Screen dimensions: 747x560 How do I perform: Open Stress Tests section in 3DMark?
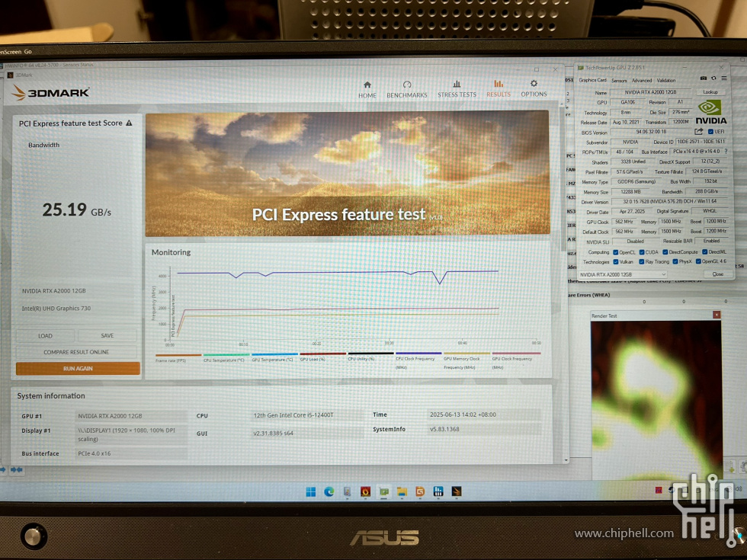[457, 89]
